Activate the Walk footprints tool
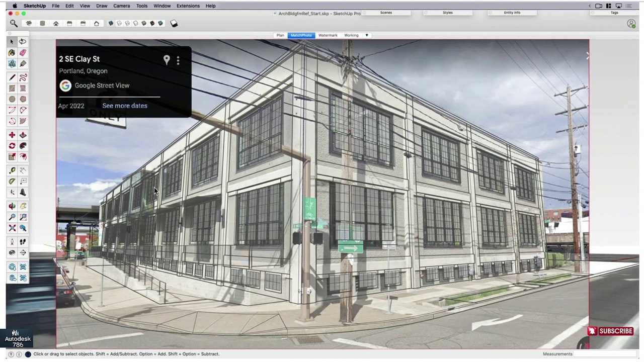The image size is (644, 362). [23, 242]
